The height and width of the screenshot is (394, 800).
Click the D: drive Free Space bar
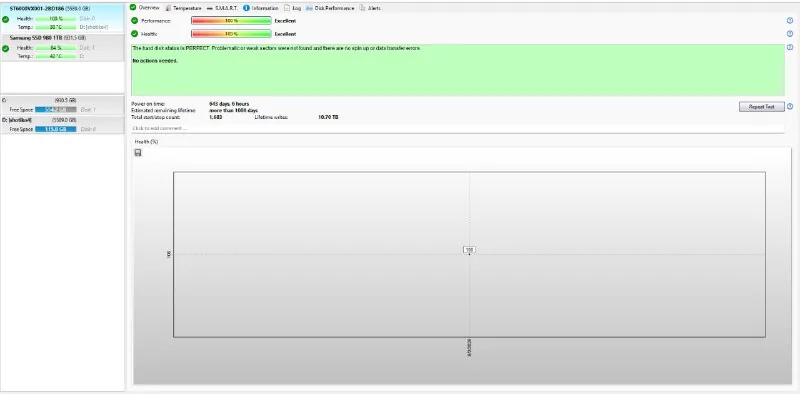point(56,129)
